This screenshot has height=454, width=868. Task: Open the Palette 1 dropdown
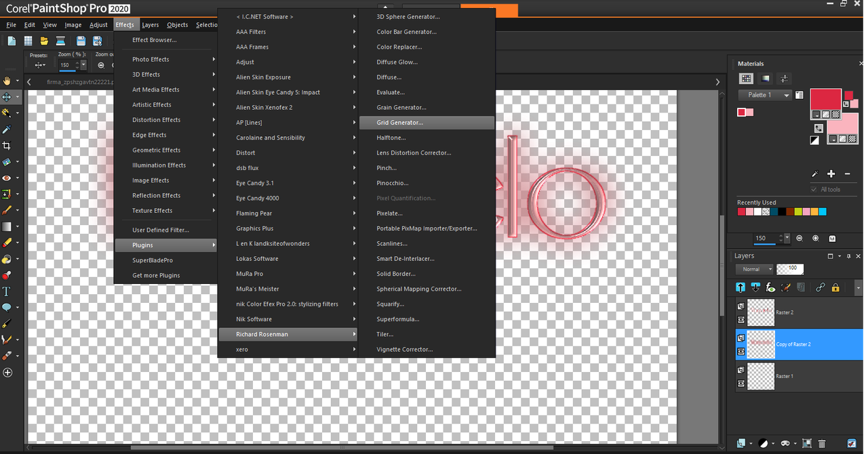765,95
